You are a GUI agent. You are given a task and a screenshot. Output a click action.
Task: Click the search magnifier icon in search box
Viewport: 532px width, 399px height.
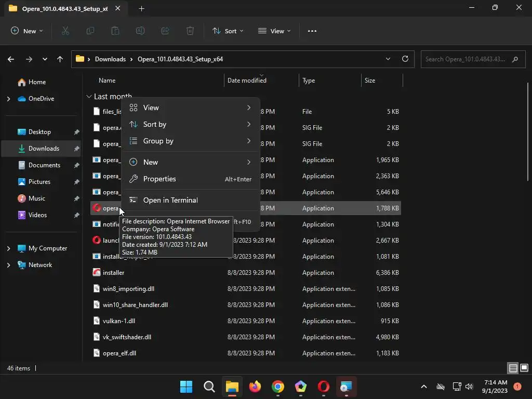515,59
